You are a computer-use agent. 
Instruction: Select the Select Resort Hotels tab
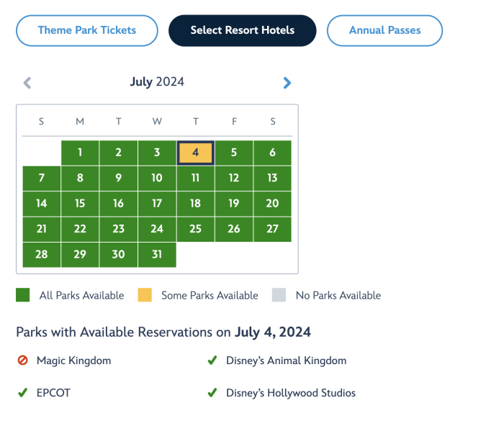[x=243, y=30]
